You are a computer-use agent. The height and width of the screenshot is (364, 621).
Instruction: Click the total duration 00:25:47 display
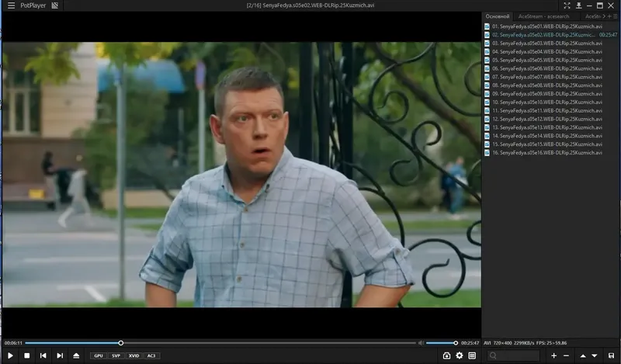pyautogui.click(x=470, y=343)
